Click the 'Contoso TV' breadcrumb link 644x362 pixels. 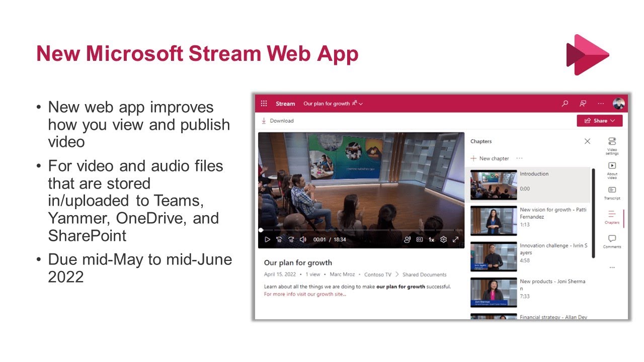tap(377, 275)
